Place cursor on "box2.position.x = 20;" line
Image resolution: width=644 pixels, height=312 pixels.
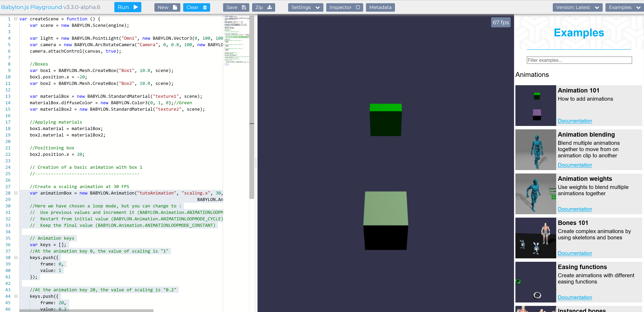click(57, 154)
